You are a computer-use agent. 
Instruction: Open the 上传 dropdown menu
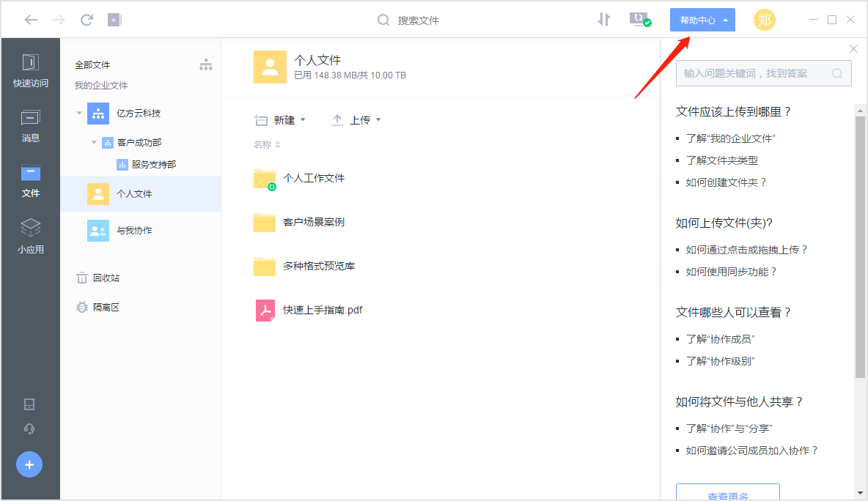[x=358, y=119]
